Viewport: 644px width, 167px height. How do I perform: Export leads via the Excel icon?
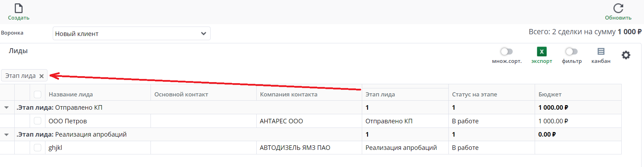pos(542,52)
